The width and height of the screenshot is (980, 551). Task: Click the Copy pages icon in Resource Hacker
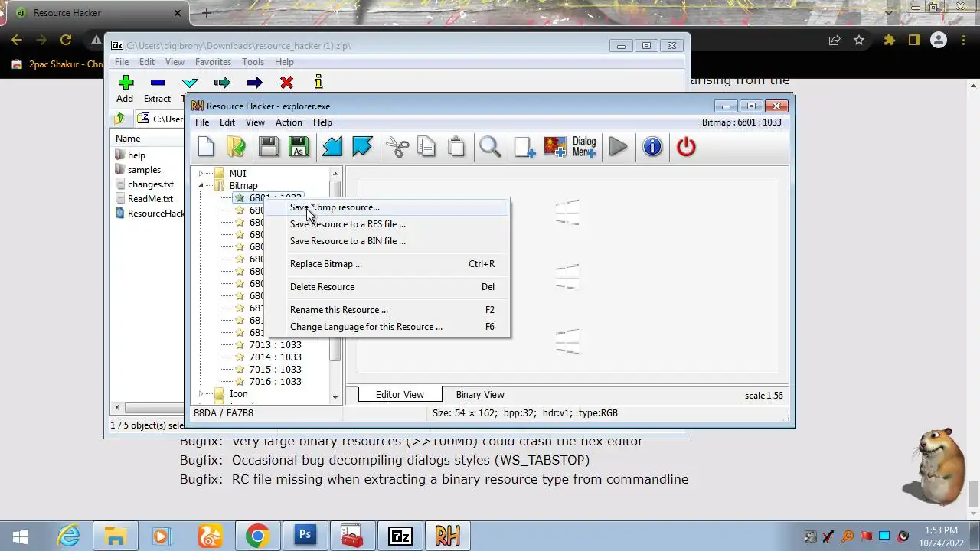(426, 146)
